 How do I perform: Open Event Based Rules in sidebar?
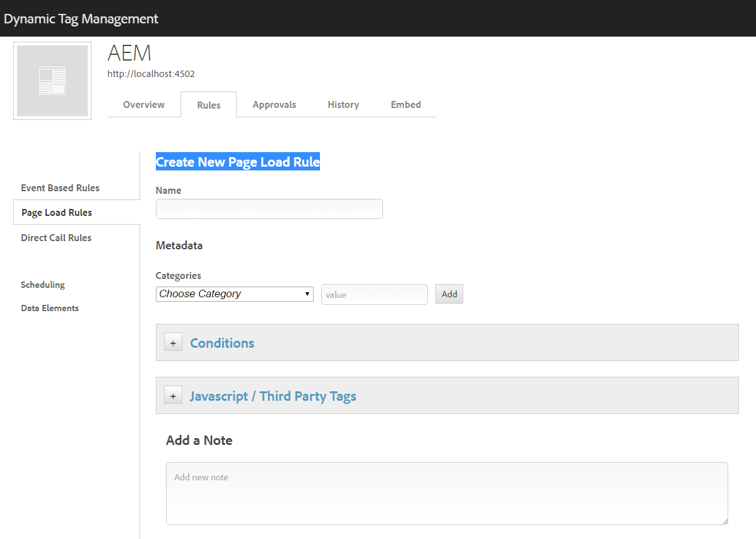tap(60, 188)
